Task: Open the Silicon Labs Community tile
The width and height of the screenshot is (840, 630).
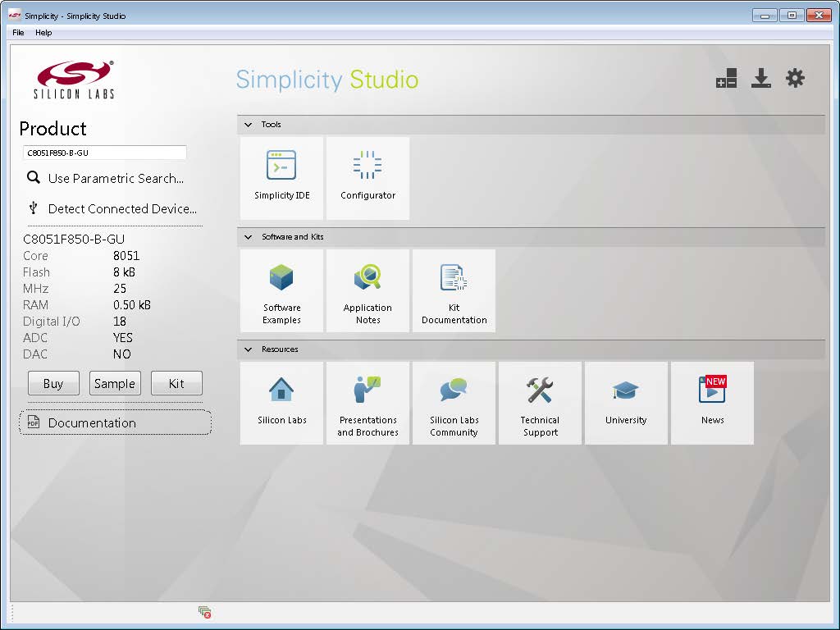Action: (454, 403)
